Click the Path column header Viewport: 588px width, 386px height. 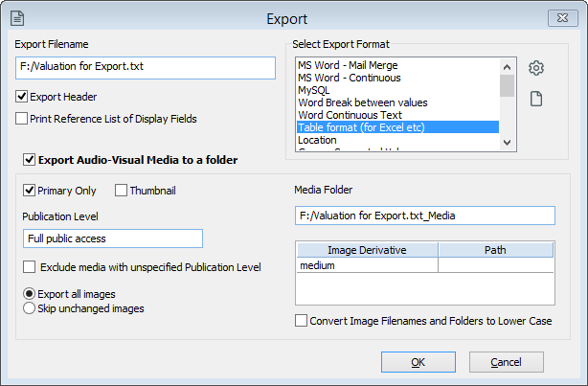click(495, 250)
